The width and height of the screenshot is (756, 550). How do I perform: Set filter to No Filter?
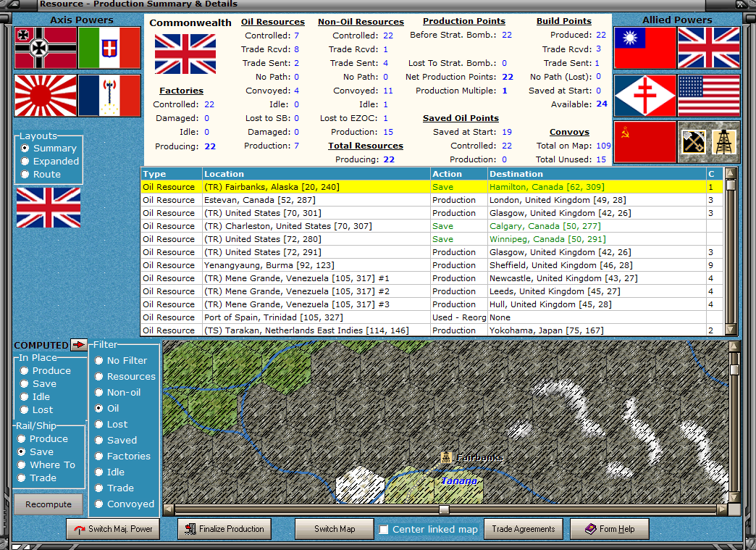click(x=120, y=360)
